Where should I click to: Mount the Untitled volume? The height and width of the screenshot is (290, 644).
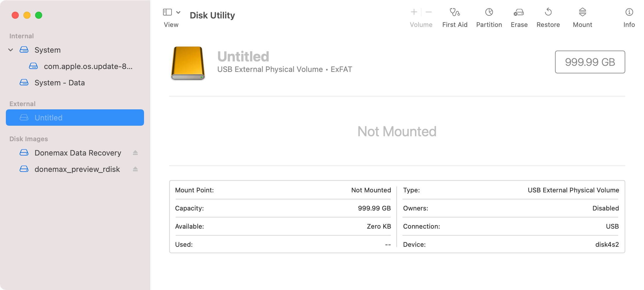point(582,16)
